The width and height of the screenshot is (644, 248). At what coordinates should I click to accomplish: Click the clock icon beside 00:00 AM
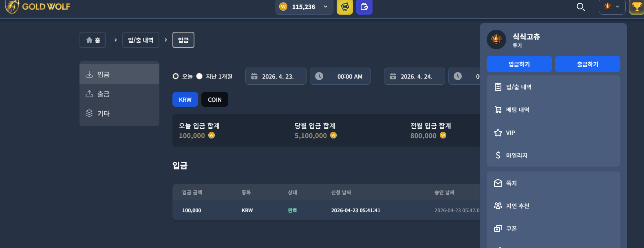(x=319, y=76)
